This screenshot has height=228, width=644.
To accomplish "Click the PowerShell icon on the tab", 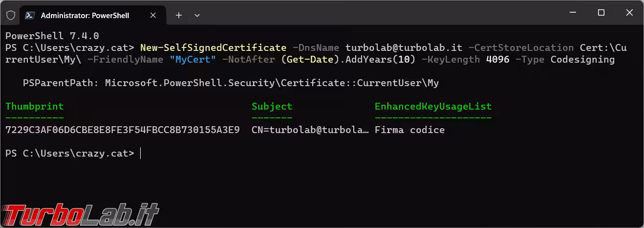I will [30, 15].
